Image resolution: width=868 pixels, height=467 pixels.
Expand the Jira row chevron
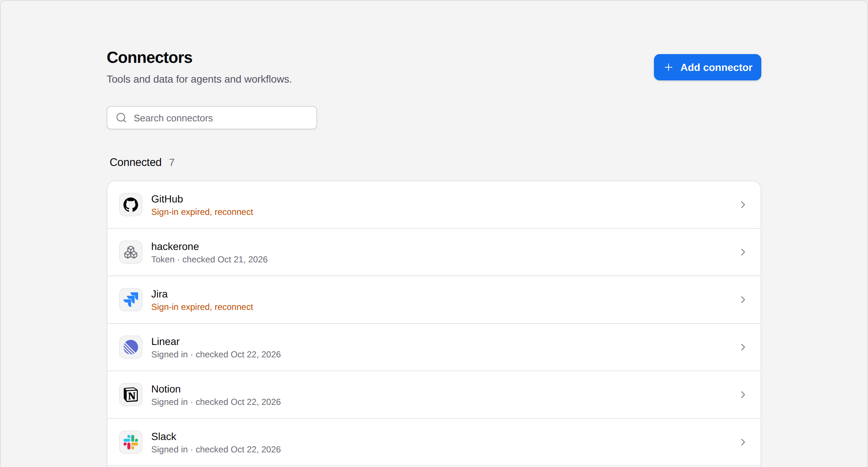(743, 300)
